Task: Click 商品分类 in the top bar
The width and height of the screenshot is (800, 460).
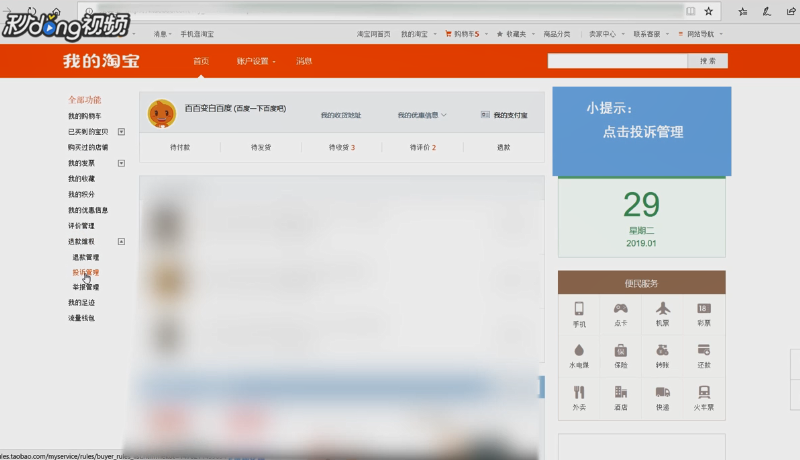Action: pyautogui.click(x=557, y=34)
